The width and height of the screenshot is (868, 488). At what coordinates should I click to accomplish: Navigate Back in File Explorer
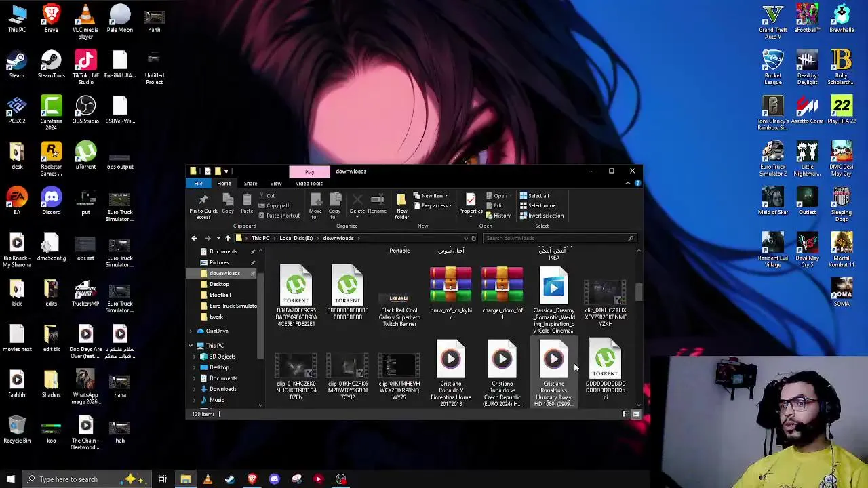pyautogui.click(x=194, y=238)
